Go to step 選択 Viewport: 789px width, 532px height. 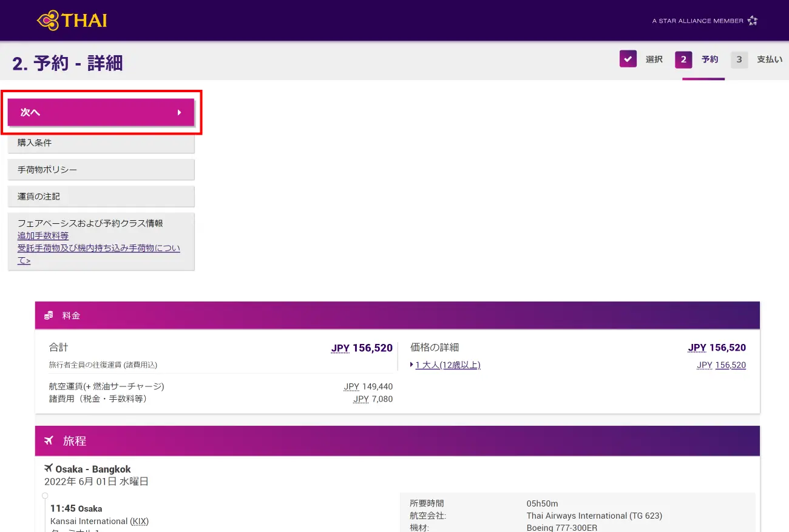(x=654, y=59)
